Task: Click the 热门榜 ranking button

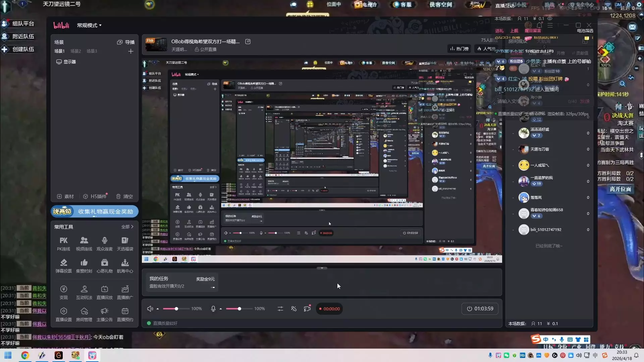Action: (459, 49)
